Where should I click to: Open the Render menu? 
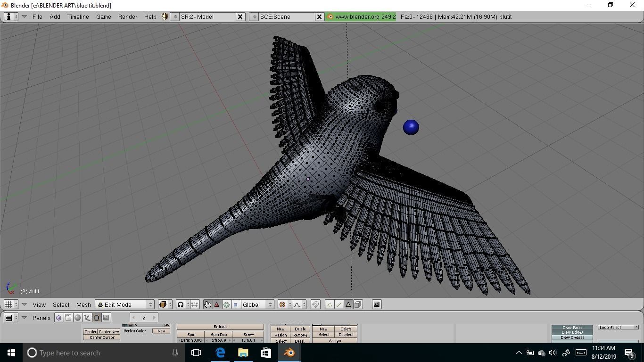[x=127, y=16]
